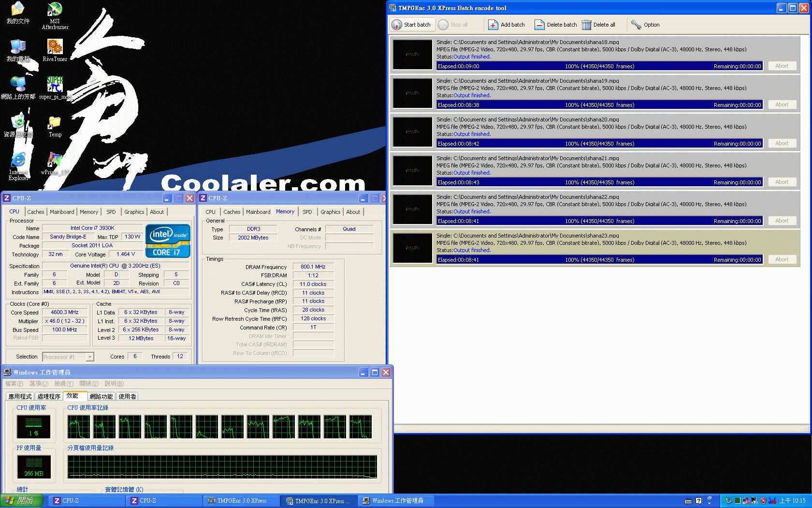Viewport: 812px width, 508px height.
Task: Click Delete all trash icon button
Action: (x=598, y=25)
